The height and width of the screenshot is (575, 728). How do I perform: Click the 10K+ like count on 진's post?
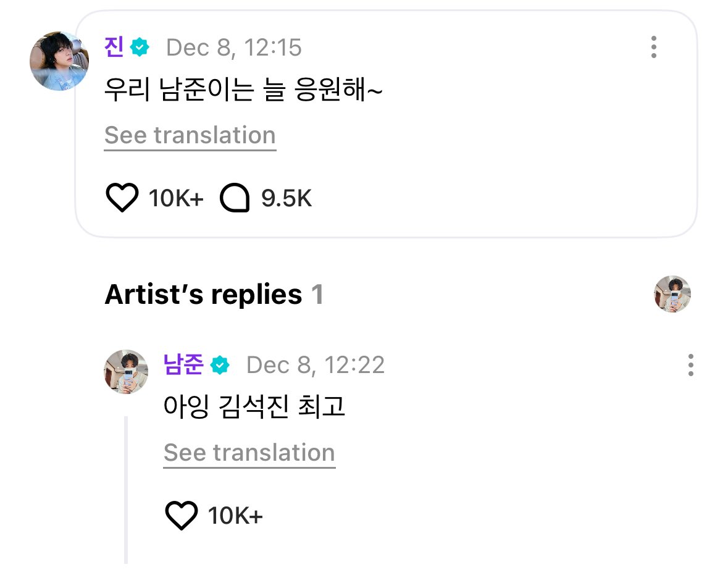[176, 198]
